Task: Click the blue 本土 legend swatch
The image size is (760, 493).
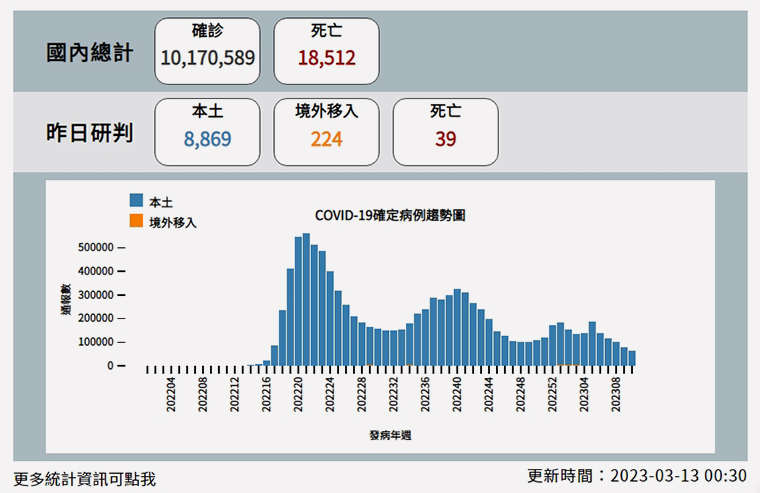Action: [136, 200]
